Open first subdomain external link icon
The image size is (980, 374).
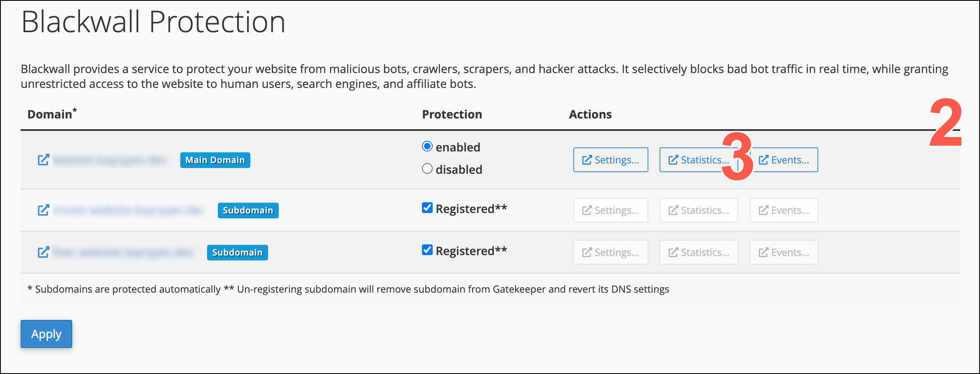pos(43,210)
